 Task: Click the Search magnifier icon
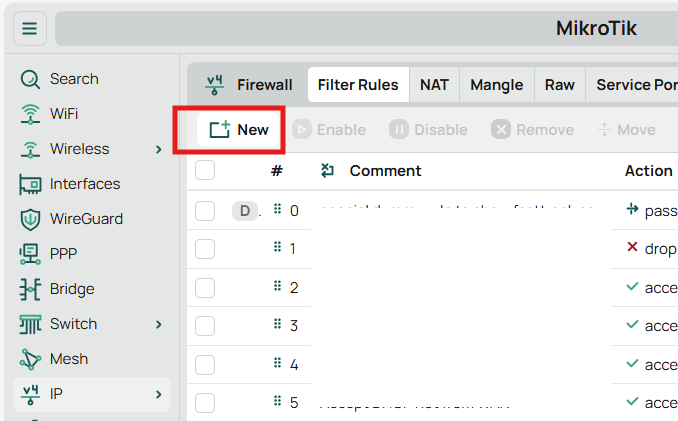click(x=30, y=80)
